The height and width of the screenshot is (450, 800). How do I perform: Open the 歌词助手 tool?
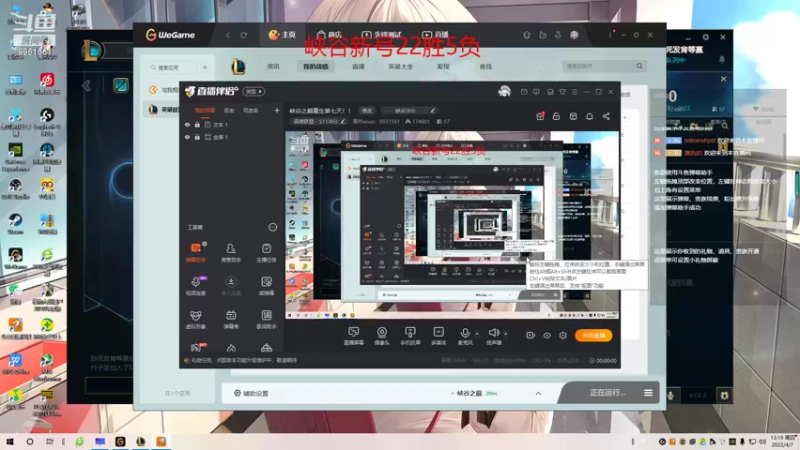(266, 319)
